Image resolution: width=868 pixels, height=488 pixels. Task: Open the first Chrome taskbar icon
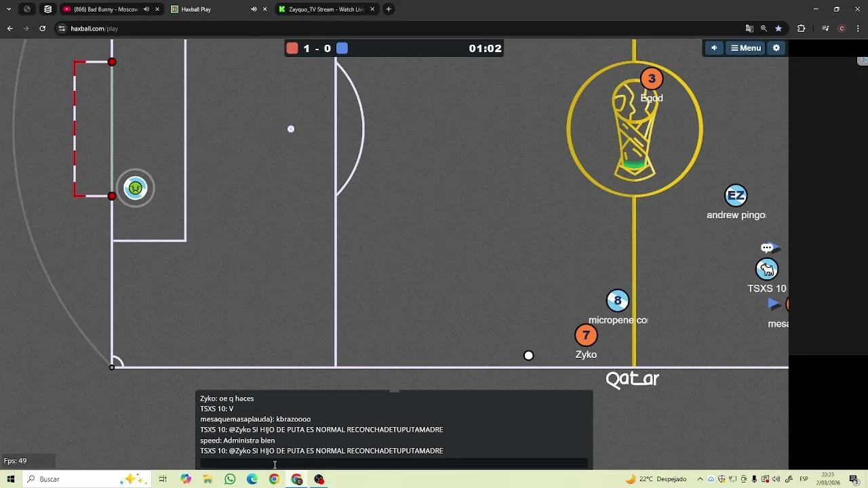click(274, 479)
